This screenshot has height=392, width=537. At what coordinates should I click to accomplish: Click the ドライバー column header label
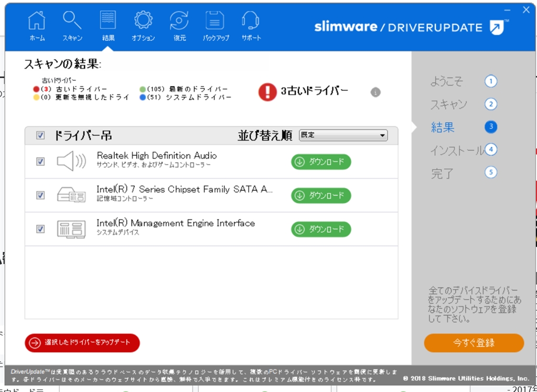click(82, 136)
